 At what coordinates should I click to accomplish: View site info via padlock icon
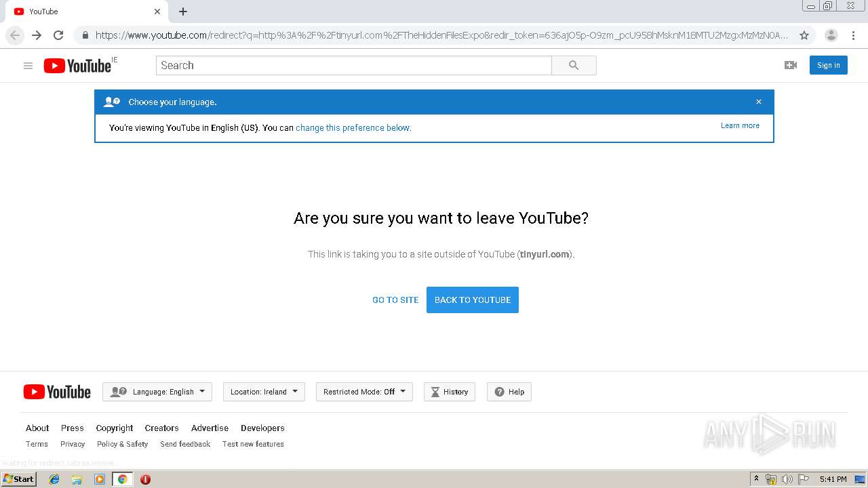point(85,35)
